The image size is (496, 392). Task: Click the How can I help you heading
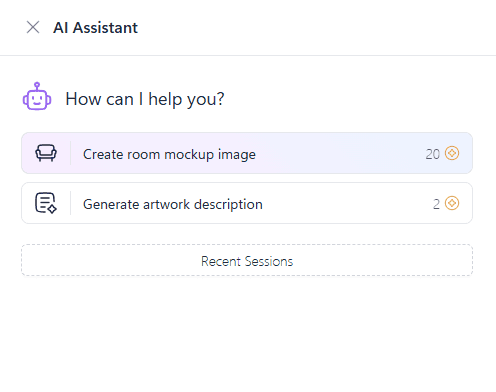pyautogui.click(x=145, y=99)
